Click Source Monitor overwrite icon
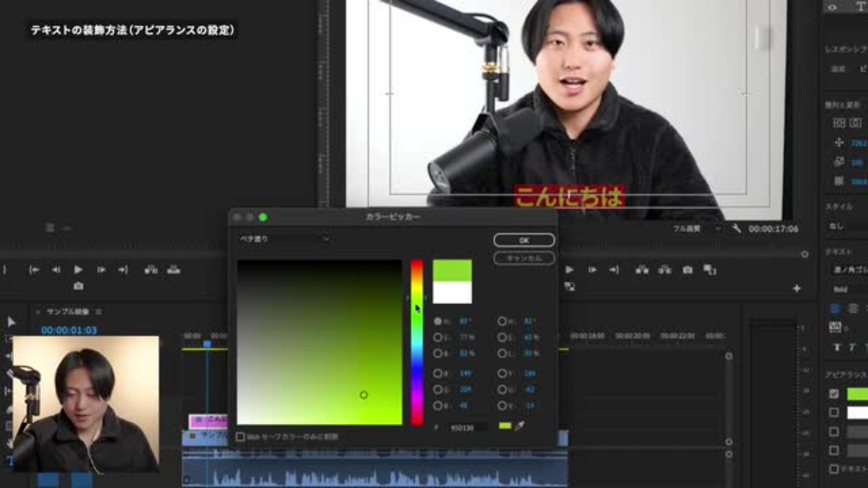The image size is (868, 488). [174, 270]
